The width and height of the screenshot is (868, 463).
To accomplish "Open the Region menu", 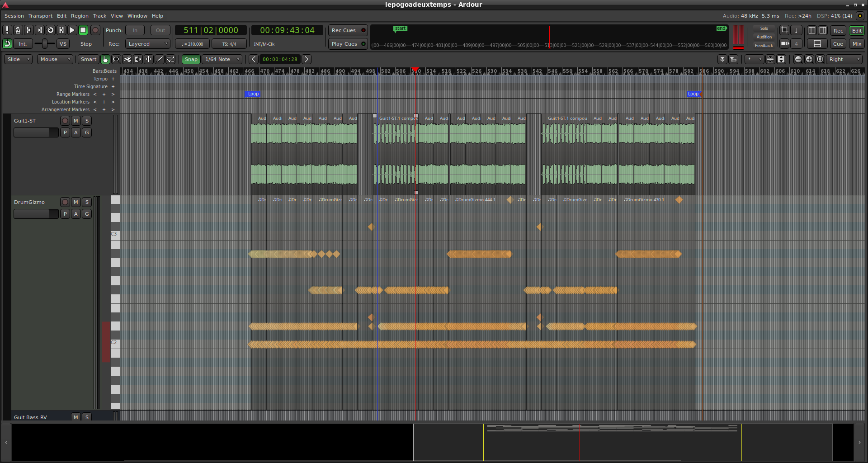I will tap(80, 16).
